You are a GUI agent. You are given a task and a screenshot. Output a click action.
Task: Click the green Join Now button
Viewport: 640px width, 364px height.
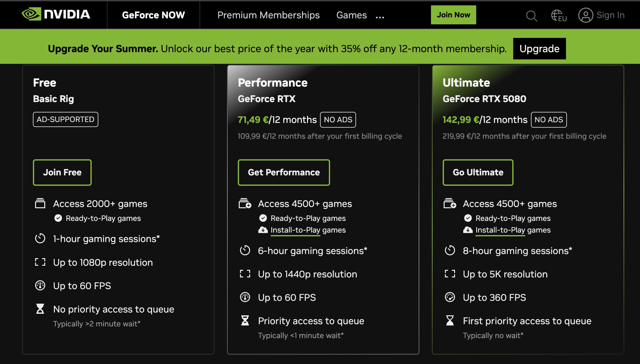453,15
